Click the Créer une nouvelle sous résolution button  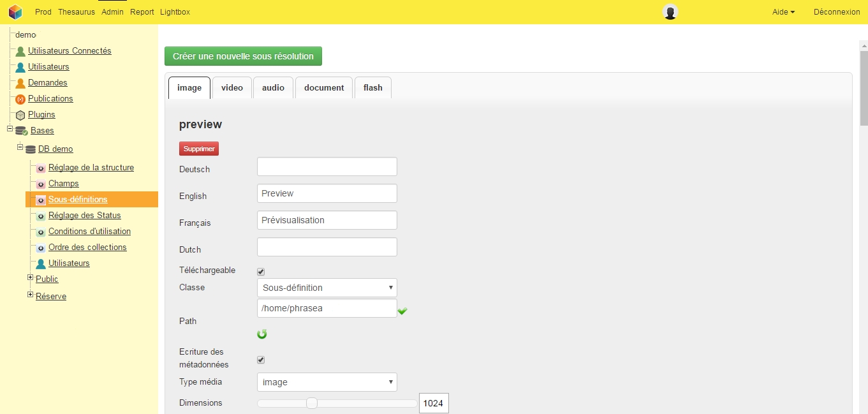243,56
